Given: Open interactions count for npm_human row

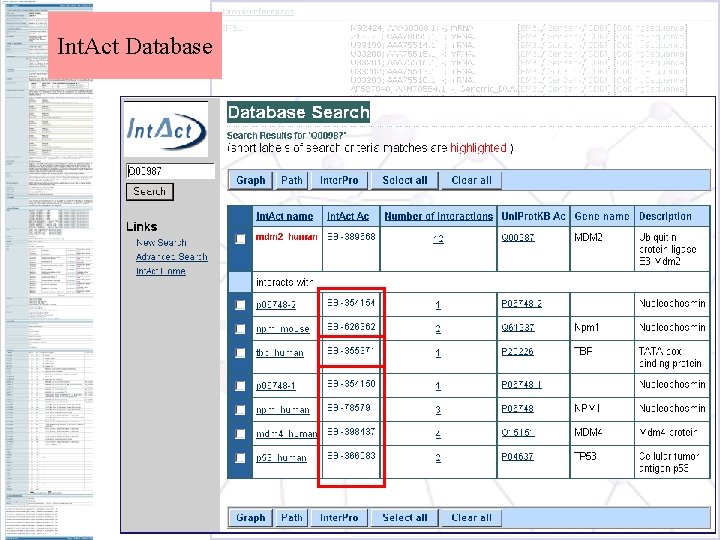Looking at the screenshot, I should point(438,410).
